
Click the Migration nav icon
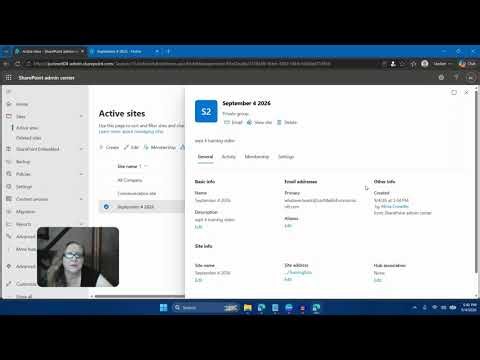pos(9,212)
